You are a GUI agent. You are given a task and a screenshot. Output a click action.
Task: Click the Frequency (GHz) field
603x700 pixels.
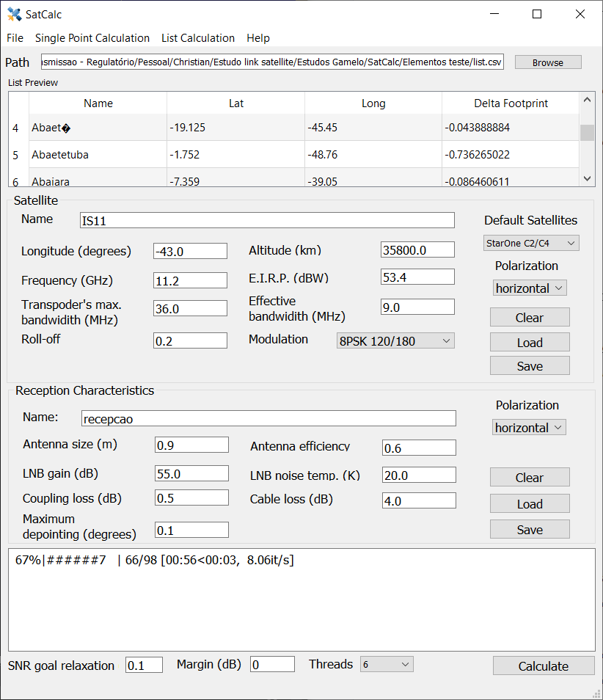[x=190, y=280]
